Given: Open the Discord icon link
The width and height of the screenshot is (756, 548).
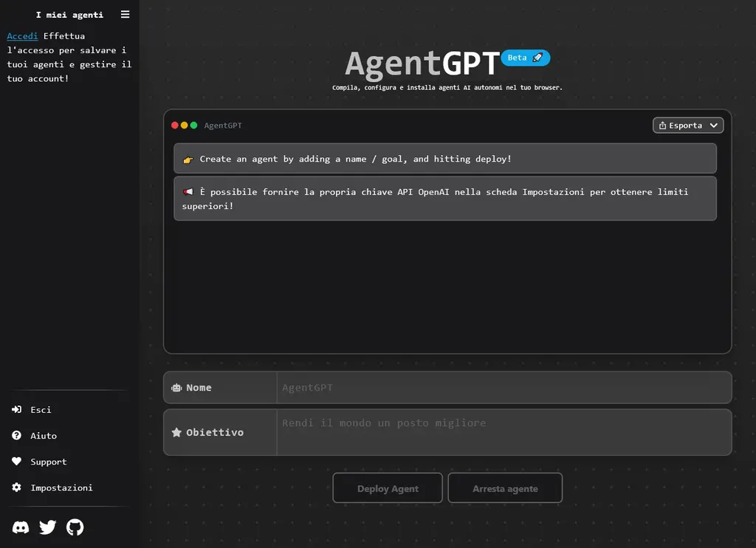Looking at the screenshot, I should pyautogui.click(x=20, y=527).
